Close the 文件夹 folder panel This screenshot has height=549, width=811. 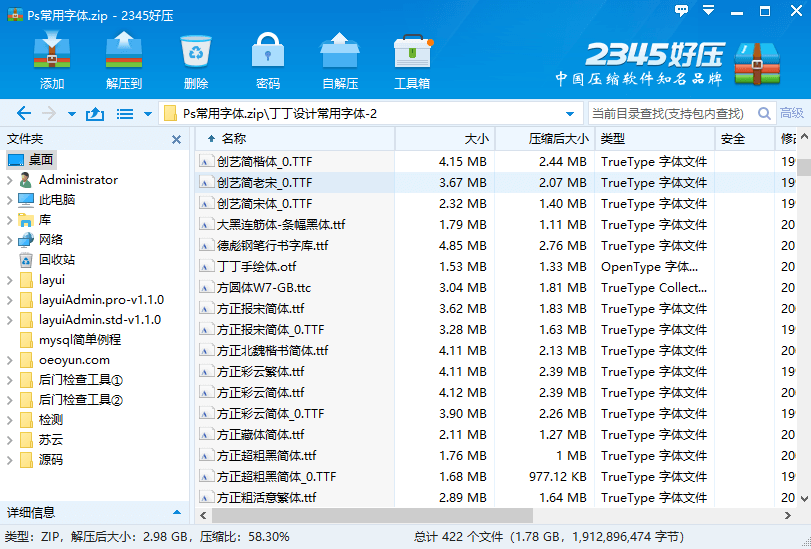(x=176, y=140)
